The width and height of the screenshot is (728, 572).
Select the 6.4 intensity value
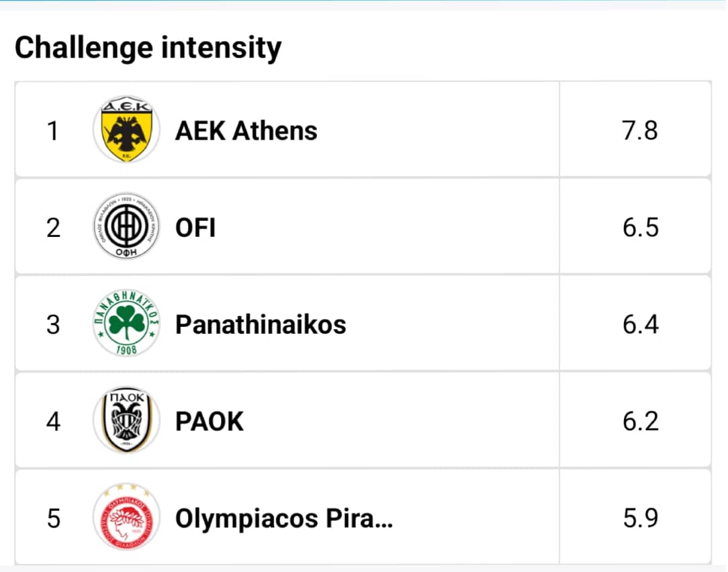point(640,324)
